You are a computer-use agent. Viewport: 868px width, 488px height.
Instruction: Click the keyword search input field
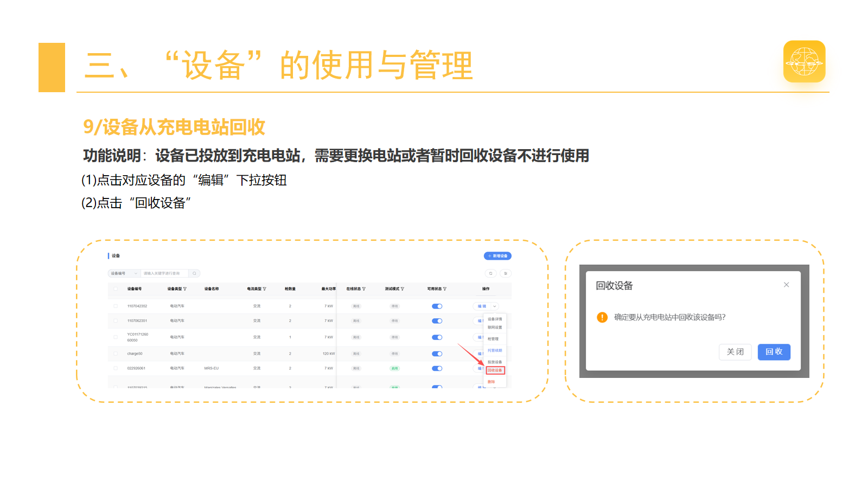(164, 273)
